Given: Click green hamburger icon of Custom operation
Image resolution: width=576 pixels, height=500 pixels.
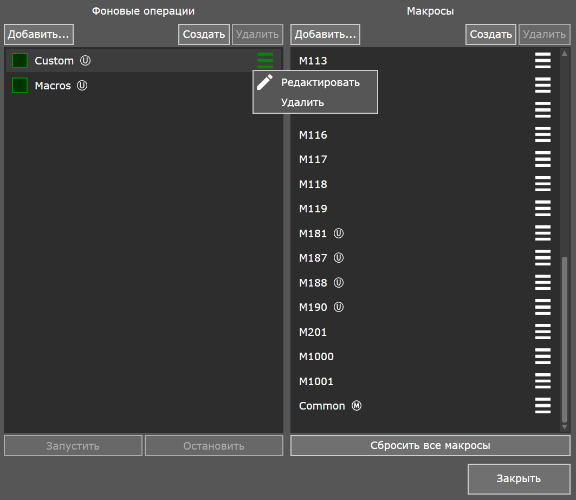Looking at the screenshot, I should coord(265,60).
